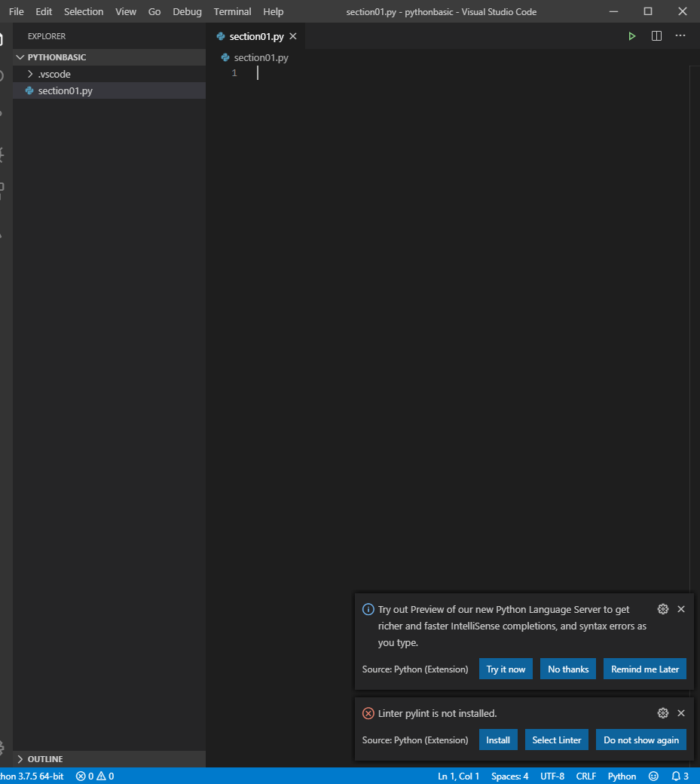Change the Python language mode
This screenshot has height=784, width=700.
click(x=622, y=776)
